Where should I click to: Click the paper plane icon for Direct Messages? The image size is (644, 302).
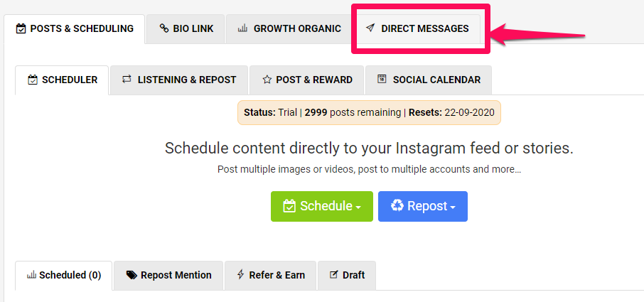pos(370,28)
